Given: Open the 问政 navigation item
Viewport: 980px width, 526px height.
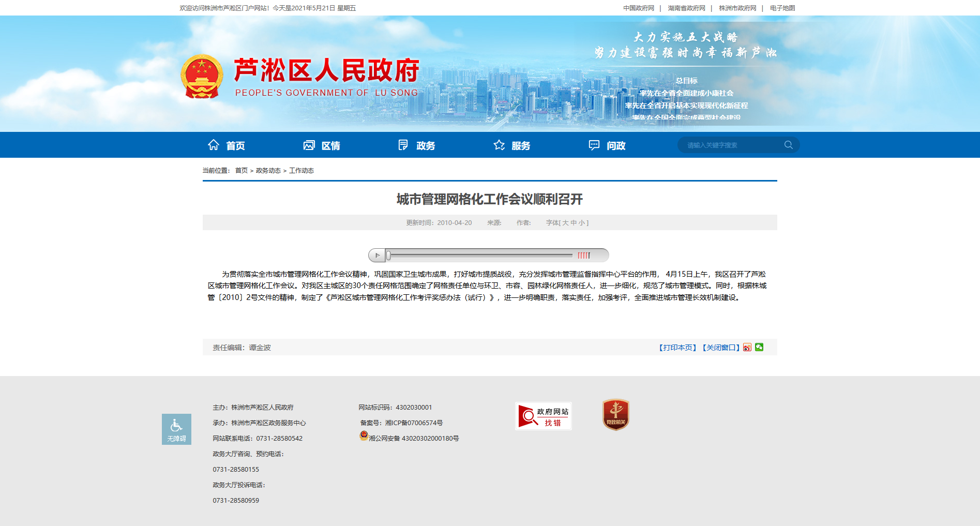Looking at the screenshot, I should point(607,145).
